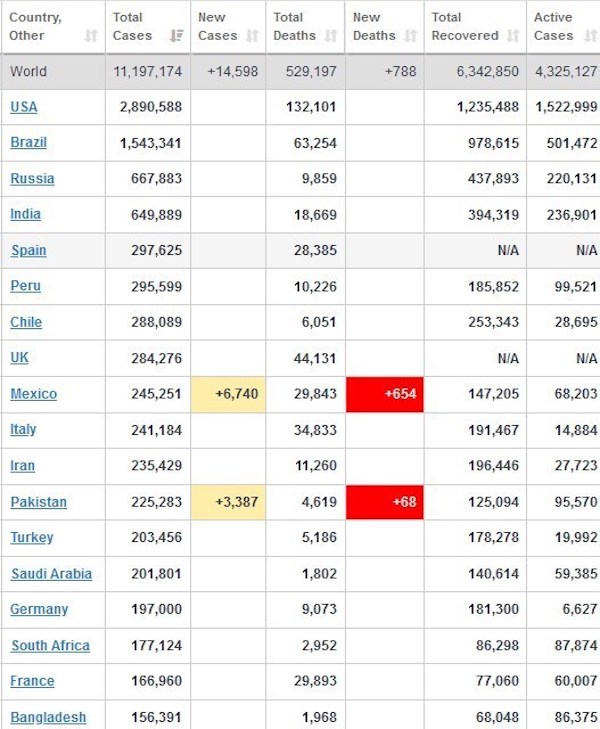Open the Bangladesh country link
Viewport: 600px width, 729px height.
(x=48, y=717)
